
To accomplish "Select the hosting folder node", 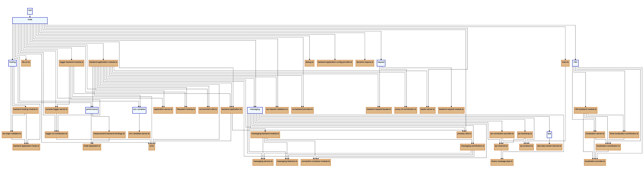I will 12,63.
